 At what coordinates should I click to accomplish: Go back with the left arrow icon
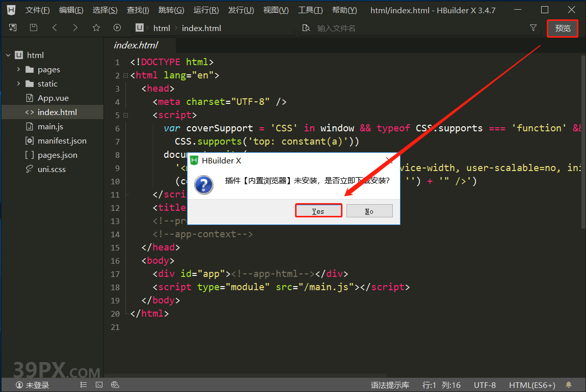tap(55, 27)
